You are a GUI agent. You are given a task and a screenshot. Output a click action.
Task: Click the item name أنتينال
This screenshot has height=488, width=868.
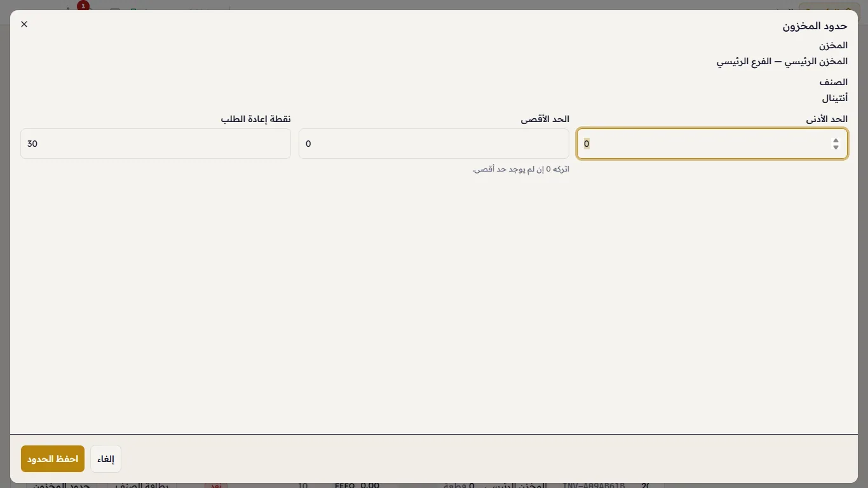[x=835, y=98]
